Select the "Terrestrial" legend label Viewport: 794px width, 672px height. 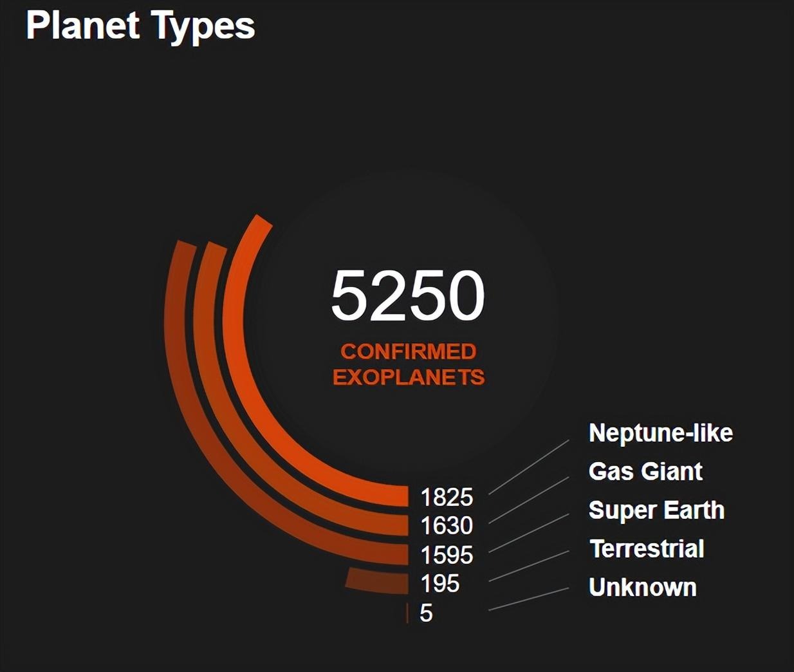[x=647, y=549]
